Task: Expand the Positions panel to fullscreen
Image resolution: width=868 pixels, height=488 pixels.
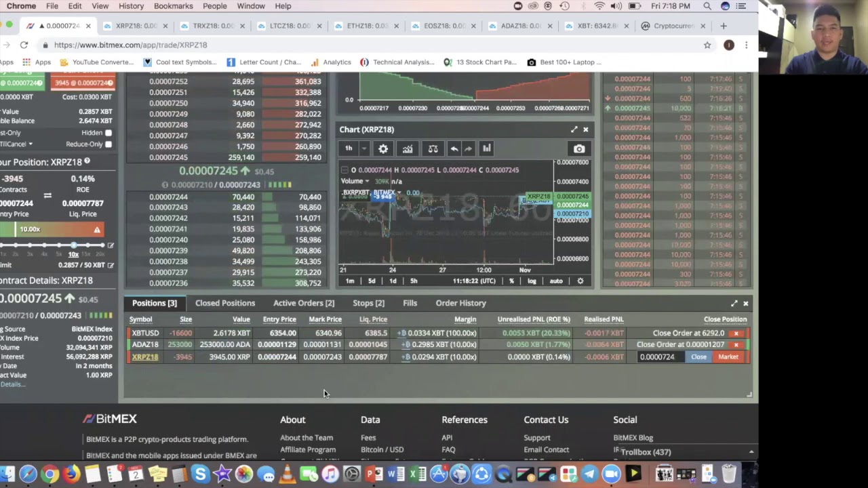Action: click(734, 304)
